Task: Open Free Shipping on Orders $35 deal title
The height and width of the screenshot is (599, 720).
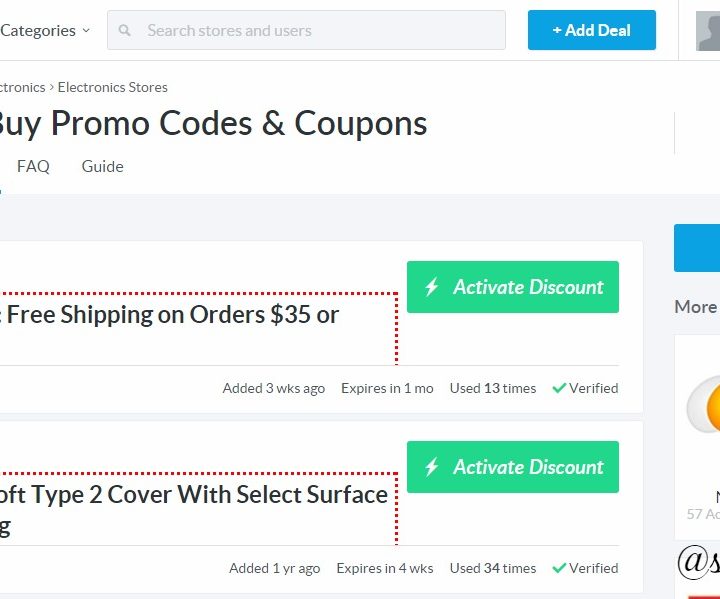Action: click(x=170, y=315)
